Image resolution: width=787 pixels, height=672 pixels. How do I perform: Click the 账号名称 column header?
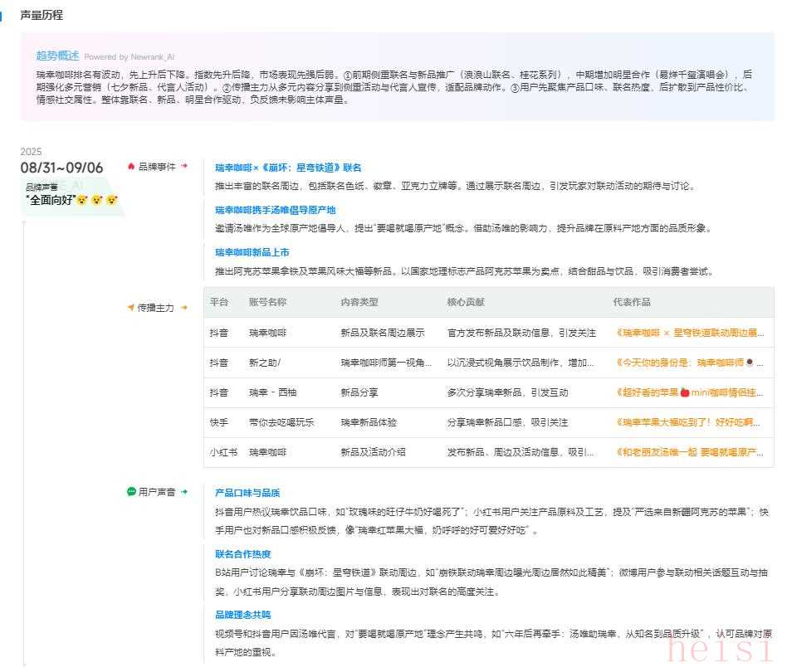267,302
